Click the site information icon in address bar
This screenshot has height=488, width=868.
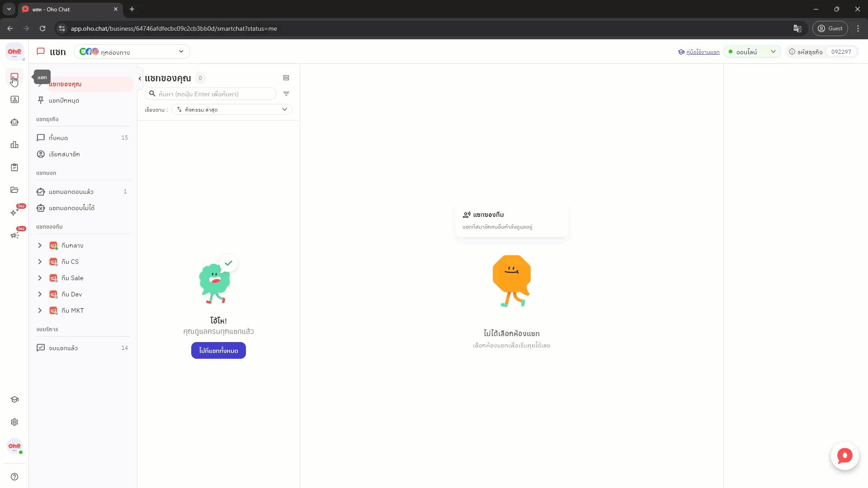tap(62, 28)
